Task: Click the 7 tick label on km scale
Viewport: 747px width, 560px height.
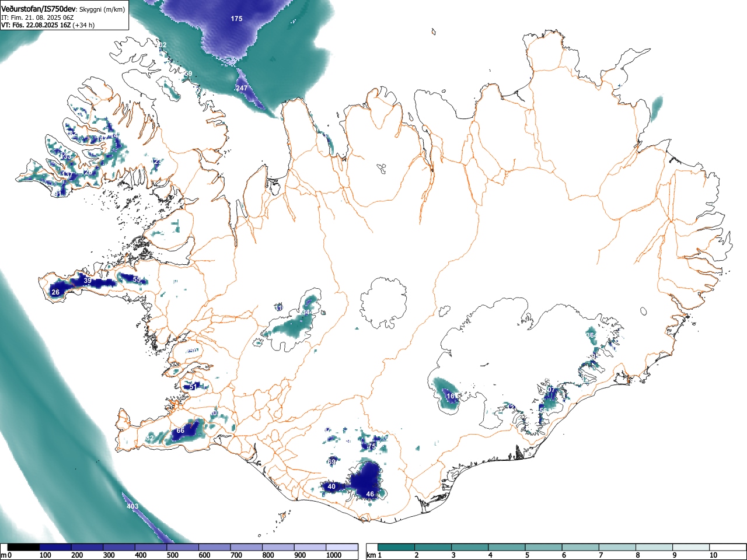Action: [601, 555]
